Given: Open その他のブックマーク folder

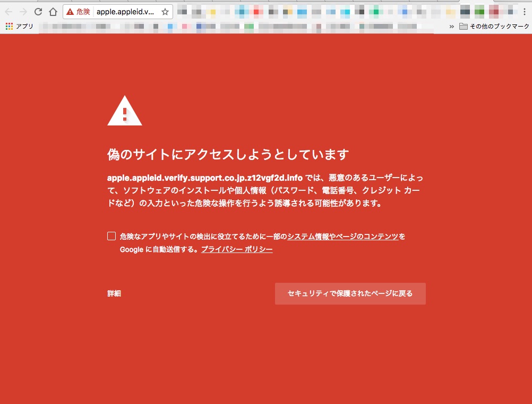Looking at the screenshot, I should pyautogui.click(x=494, y=26).
